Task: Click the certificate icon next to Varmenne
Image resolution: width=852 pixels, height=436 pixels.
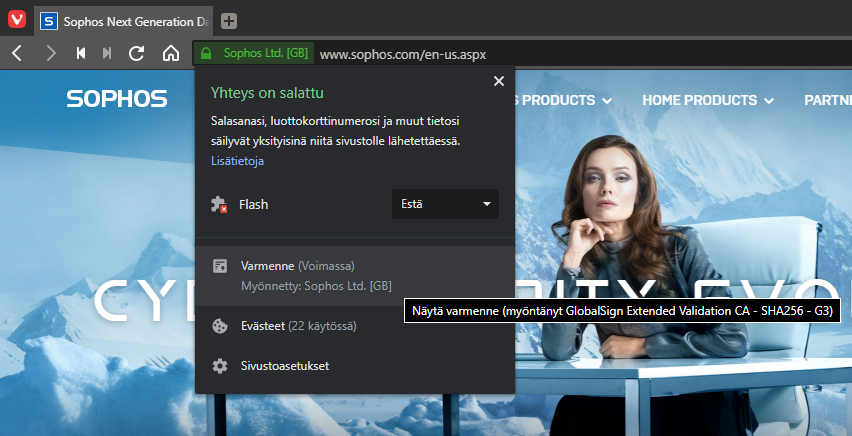Action: point(220,266)
